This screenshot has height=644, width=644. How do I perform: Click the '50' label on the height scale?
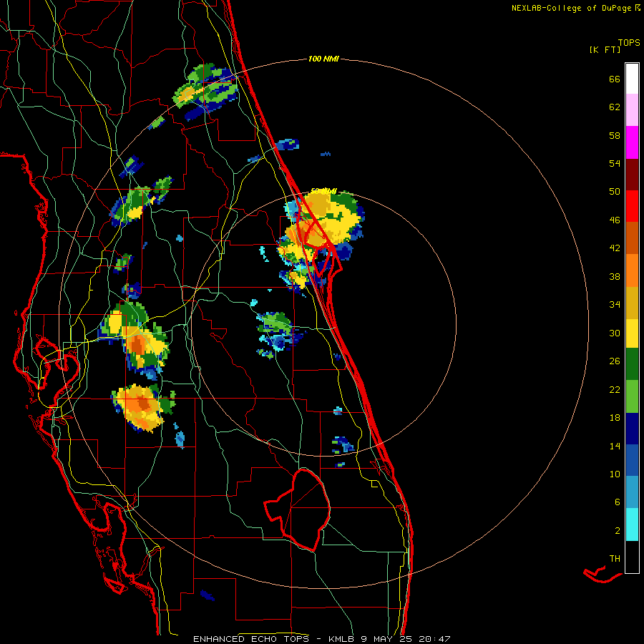(x=615, y=192)
